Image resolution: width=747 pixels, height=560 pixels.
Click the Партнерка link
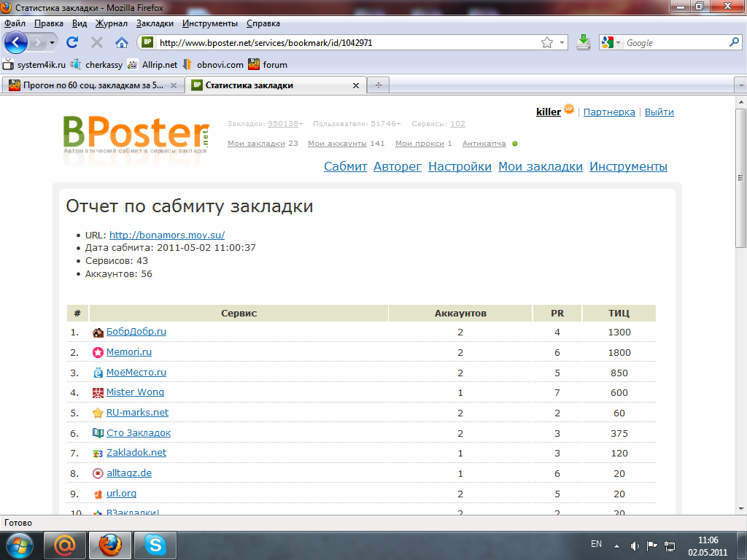pyautogui.click(x=609, y=112)
